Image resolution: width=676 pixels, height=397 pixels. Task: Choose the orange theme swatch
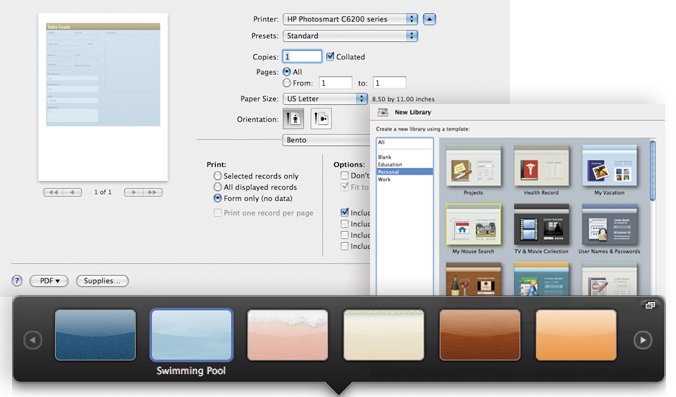click(576, 335)
